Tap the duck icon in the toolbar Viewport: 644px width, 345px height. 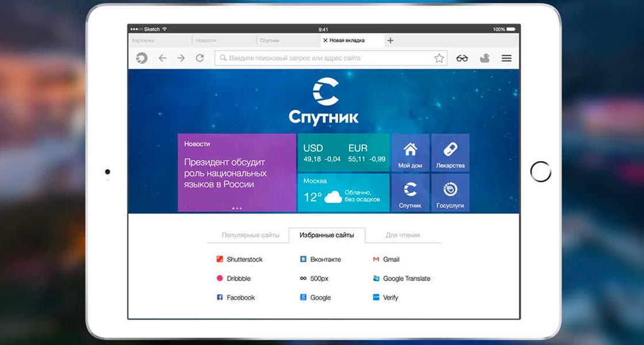(485, 58)
